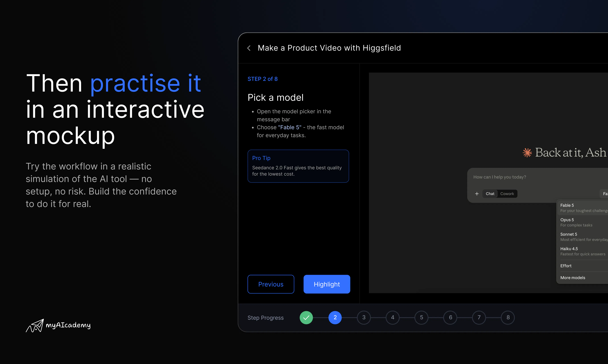
Task: Click the Previous button
Action: (x=271, y=284)
